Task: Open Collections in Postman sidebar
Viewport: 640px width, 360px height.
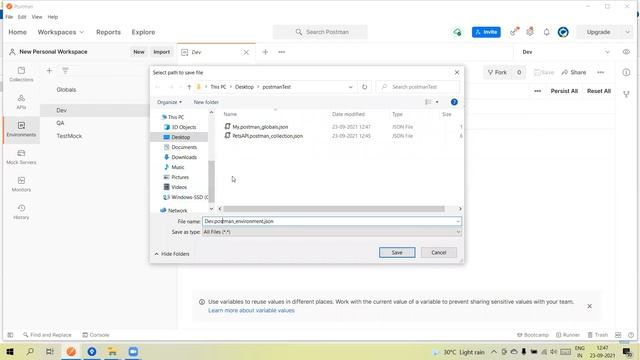Action: pos(21,74)
